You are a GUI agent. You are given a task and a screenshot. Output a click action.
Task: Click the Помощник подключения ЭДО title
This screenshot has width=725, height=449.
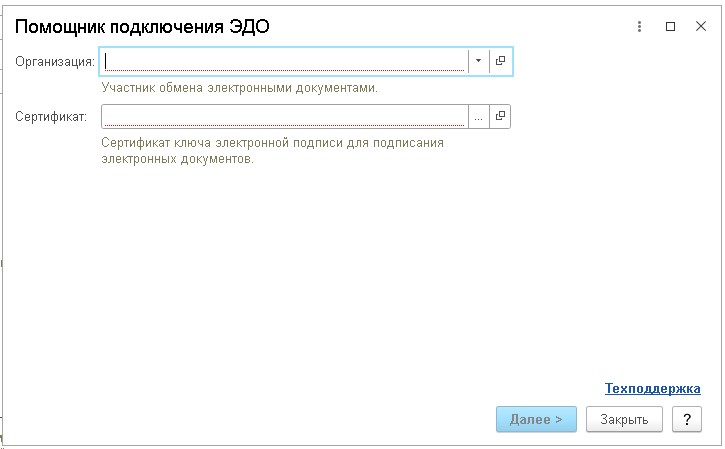(142, 27)
